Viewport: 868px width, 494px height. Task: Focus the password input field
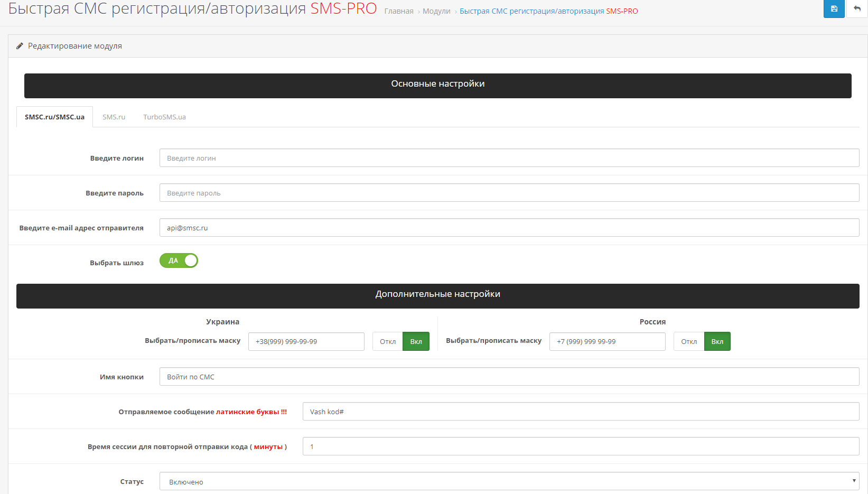pyautogui.click(x=509, y=193)
